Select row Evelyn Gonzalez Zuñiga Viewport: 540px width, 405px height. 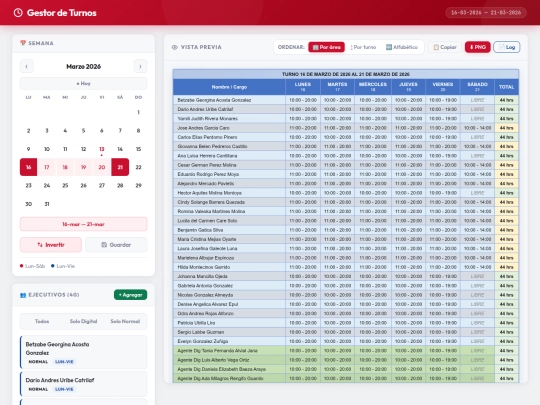coord(346,341)
